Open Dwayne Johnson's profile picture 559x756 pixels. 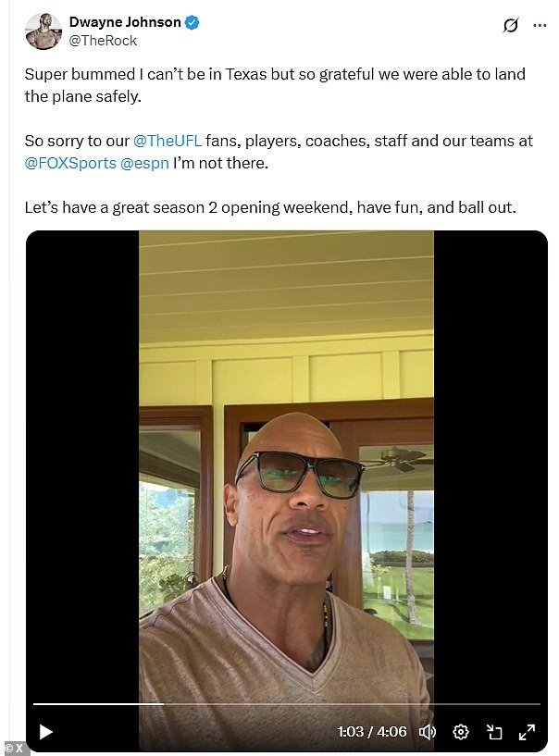tap(43, 31)
